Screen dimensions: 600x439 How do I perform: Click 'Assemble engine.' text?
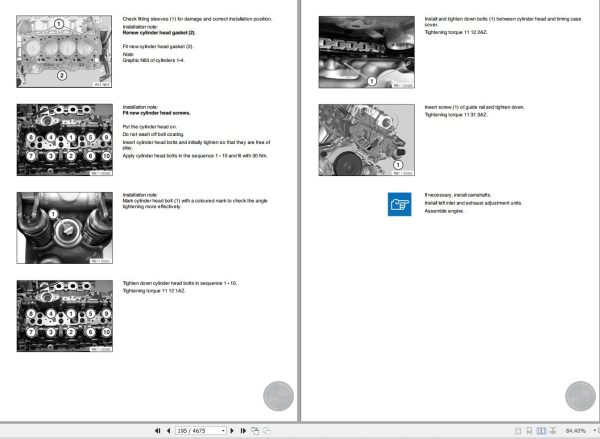(x=444, y=211)
